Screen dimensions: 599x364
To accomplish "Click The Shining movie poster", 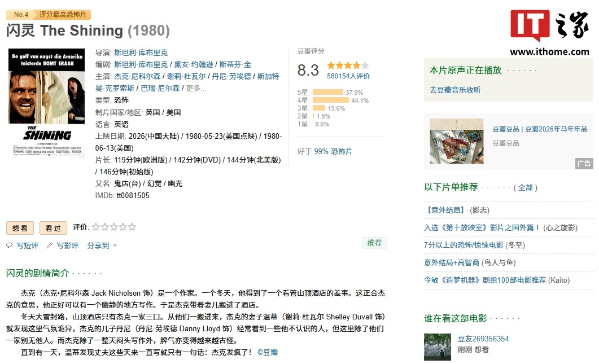I will click(47, 104).
